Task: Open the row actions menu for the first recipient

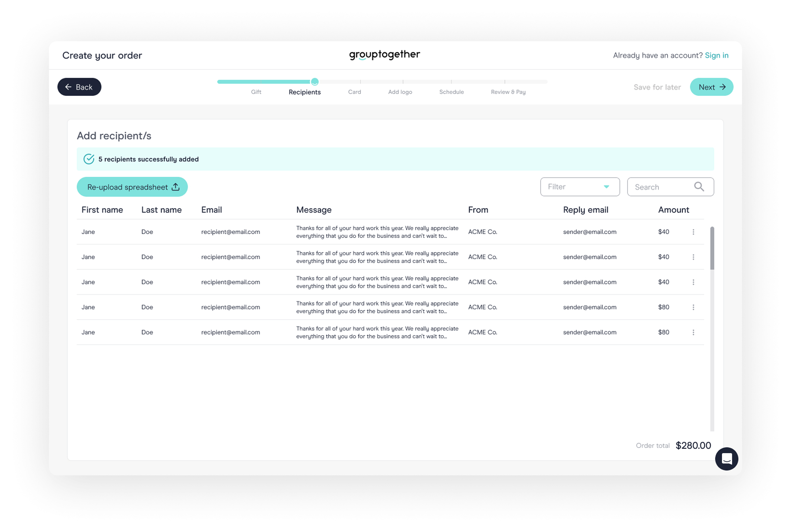Action: coord(694,232)
